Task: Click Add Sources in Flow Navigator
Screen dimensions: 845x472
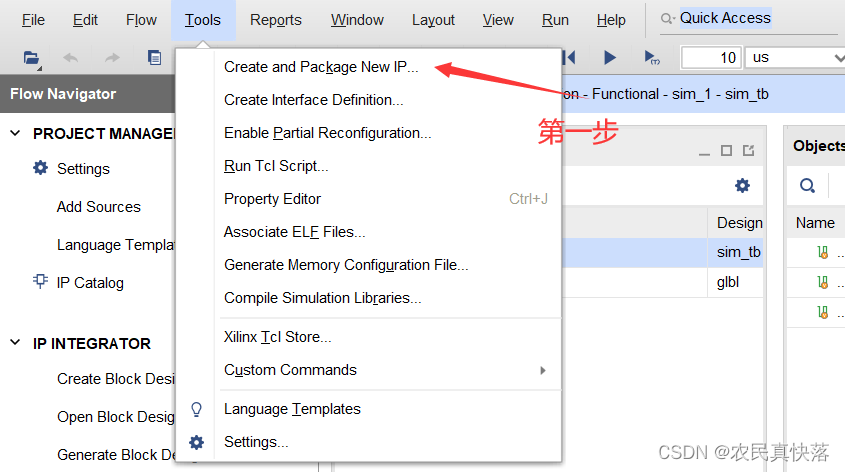Action: pos(98,207)
